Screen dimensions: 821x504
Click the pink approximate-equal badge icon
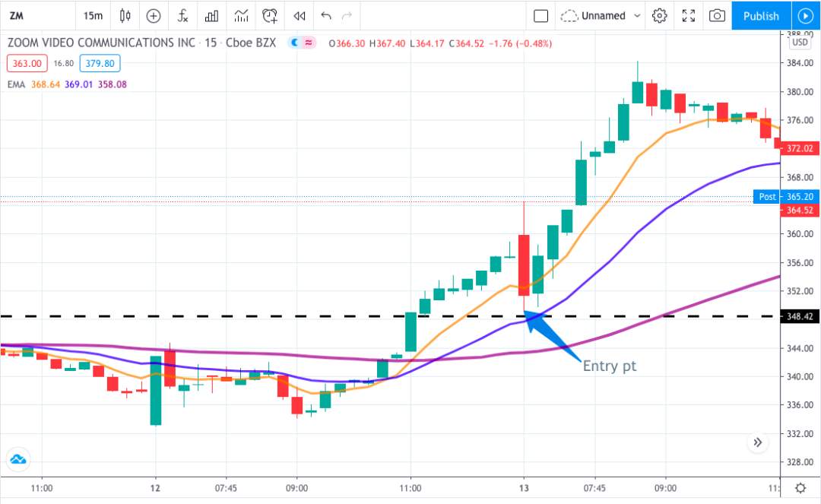309,43
